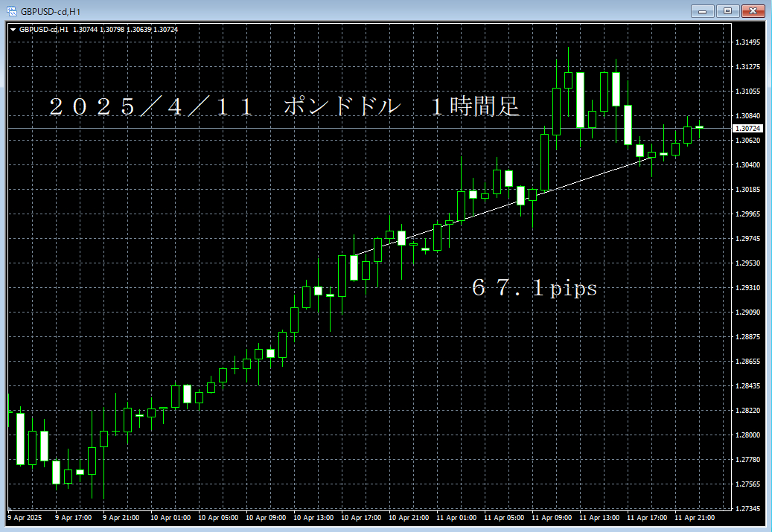This screenshot has height=532, width=772.
Task: Restore the GBPUSD chart window
Action: coord(727,11)
